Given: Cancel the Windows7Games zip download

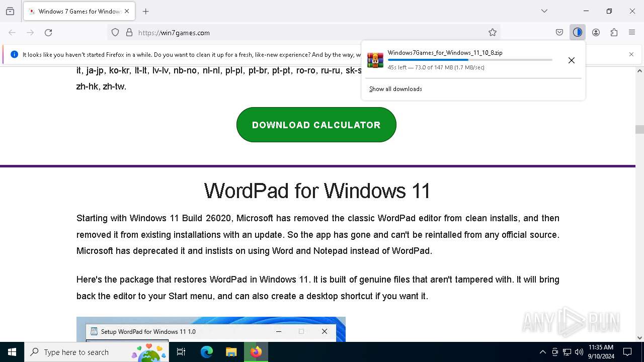Looking at the screenshot, I should click(572, 60).
